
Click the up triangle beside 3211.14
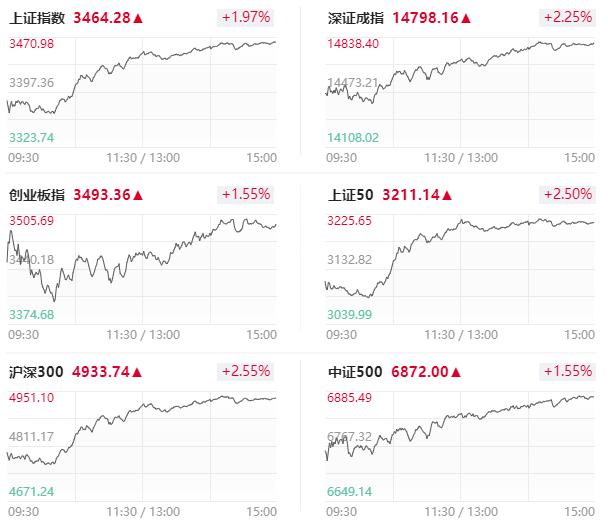tap(447, 195)
